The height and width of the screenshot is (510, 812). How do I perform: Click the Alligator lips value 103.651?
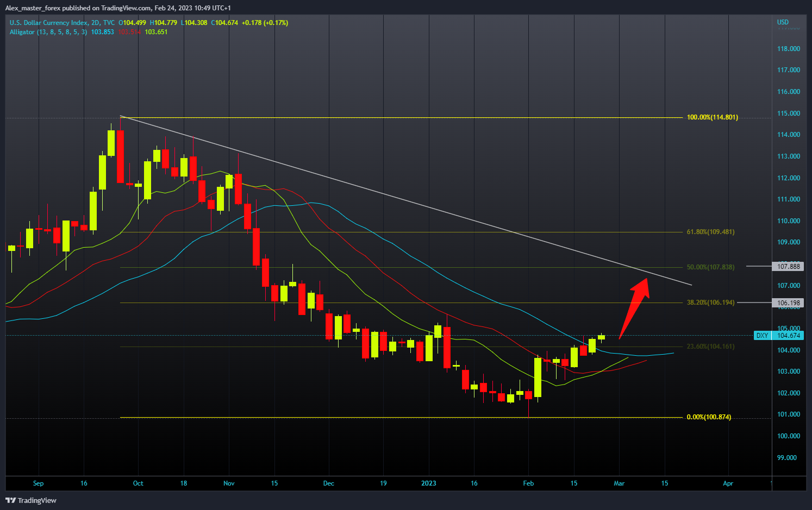point(156,32)
